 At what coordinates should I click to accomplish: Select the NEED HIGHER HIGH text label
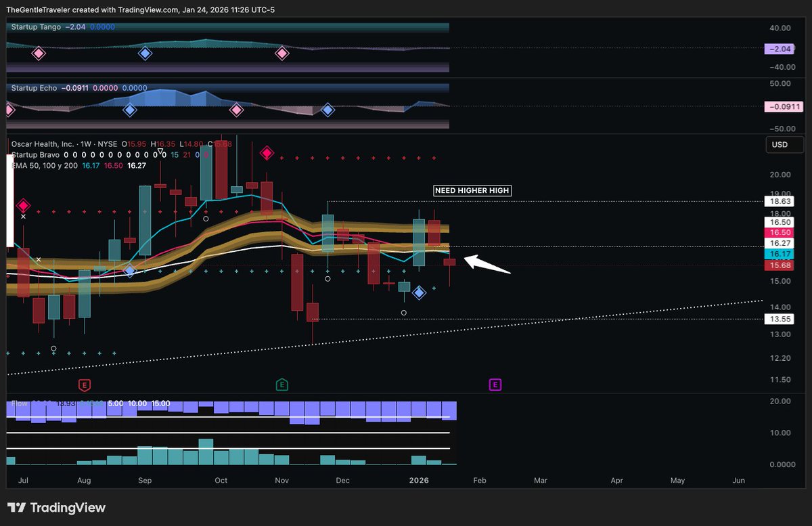(472, 191)
